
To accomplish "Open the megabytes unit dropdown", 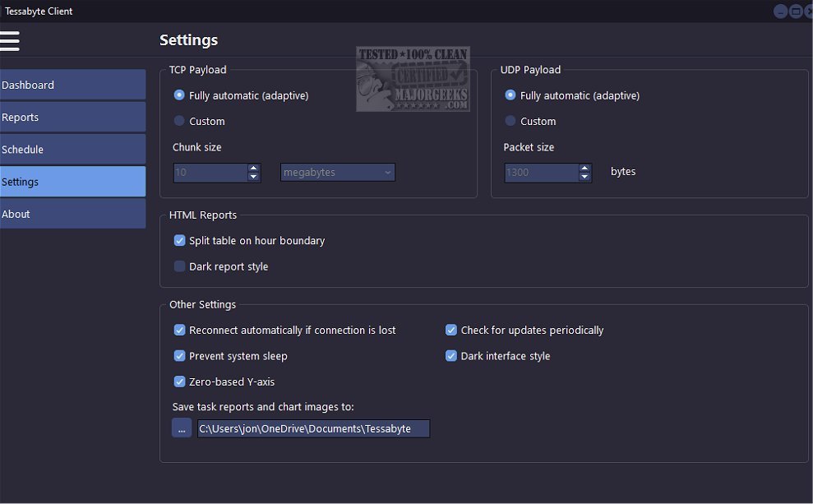I will coord(337,172).
